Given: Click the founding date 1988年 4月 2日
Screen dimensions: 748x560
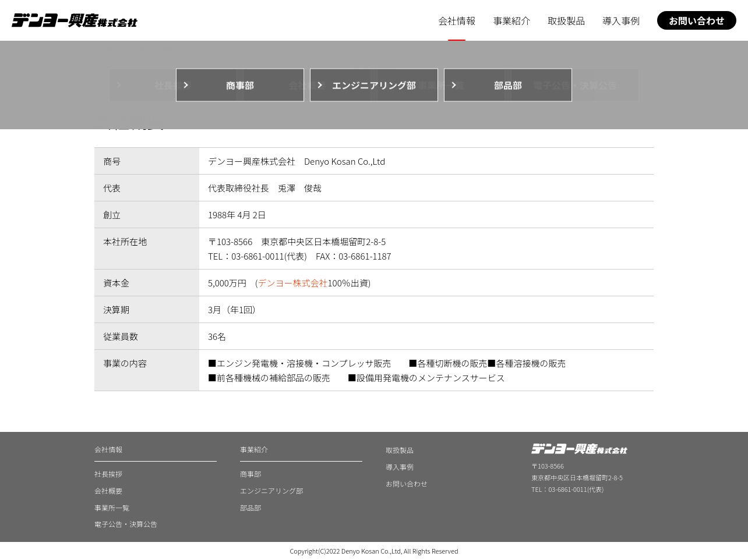Looking at the screenshot, I should (237, 215).
